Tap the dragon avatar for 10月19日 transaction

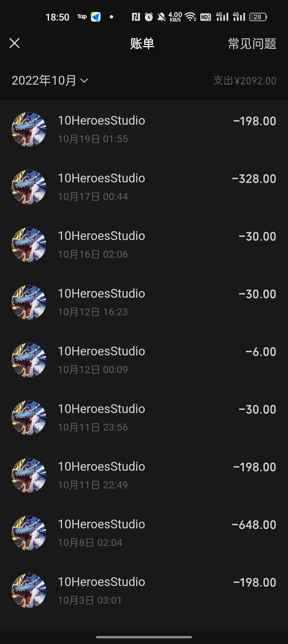coord(29,129)
